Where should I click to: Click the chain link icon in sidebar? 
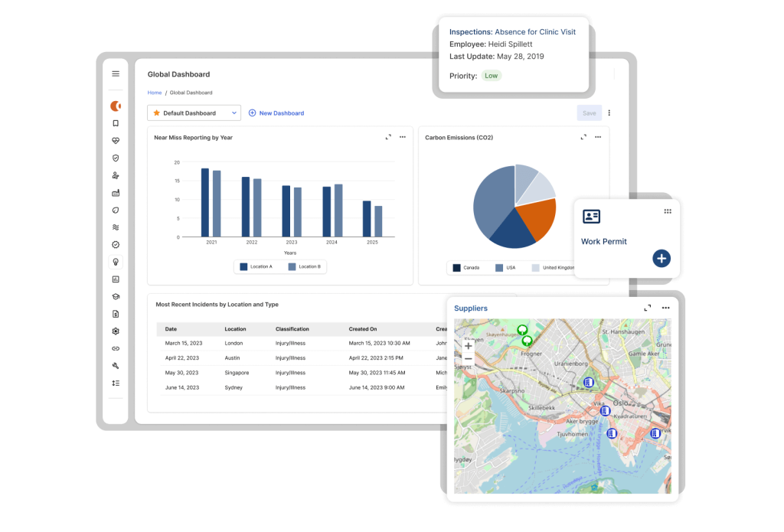pos(116,349)
